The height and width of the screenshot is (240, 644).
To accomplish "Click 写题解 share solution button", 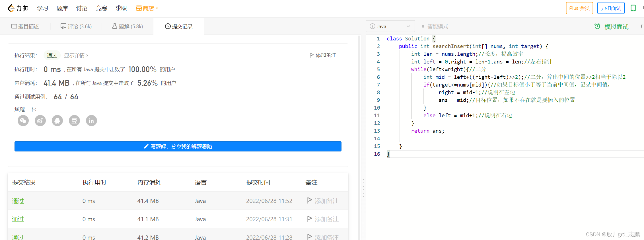I will [x=178, y=146].
